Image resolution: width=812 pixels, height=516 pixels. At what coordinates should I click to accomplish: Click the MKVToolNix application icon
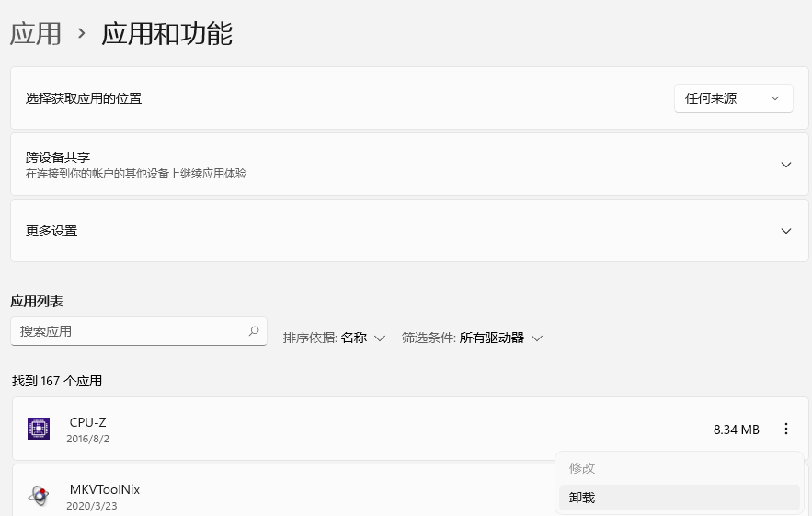[38, 496]
